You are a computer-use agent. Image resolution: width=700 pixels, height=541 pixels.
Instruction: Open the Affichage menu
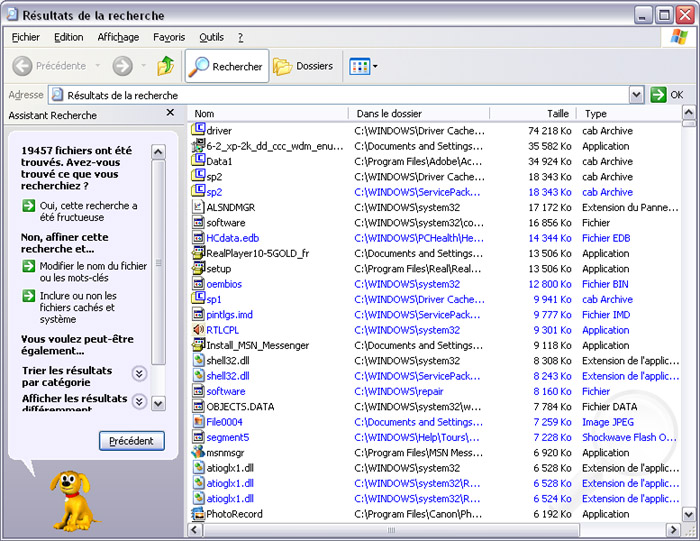(x=118, y=37)
